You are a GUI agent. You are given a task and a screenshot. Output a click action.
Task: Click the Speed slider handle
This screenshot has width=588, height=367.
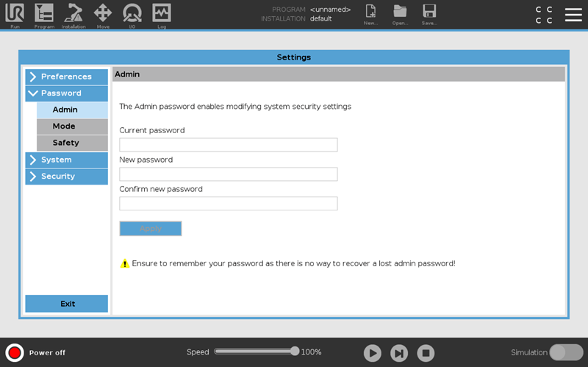295,352
